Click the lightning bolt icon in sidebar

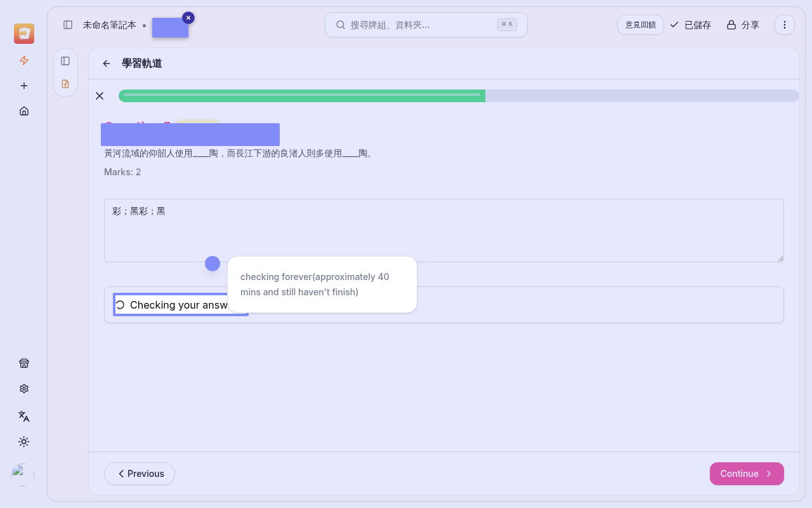coord(24,60)
